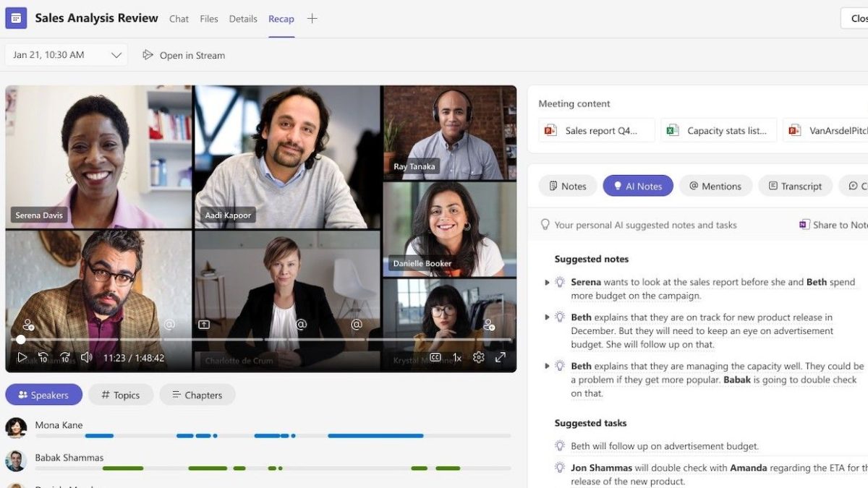Click lightbulb icon beside capacity note
This screenshot has height=488, width=868.
[x=560, y=366]
